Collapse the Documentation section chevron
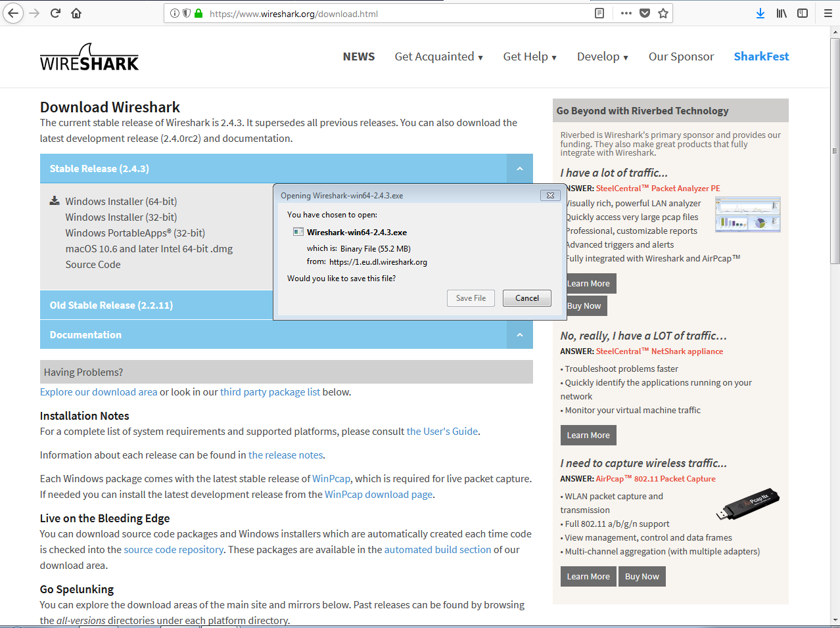840x628 pixels. point(519,335)
